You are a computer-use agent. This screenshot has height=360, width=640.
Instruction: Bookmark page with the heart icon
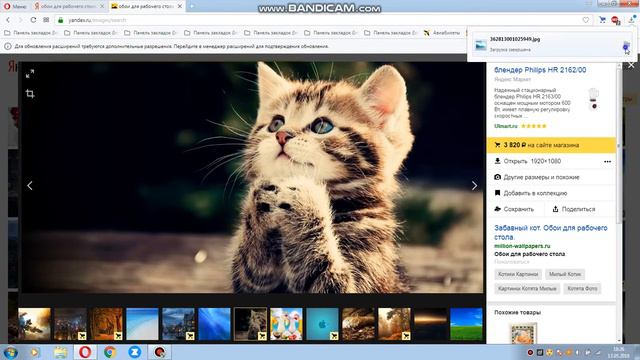[x=586, y=20]
